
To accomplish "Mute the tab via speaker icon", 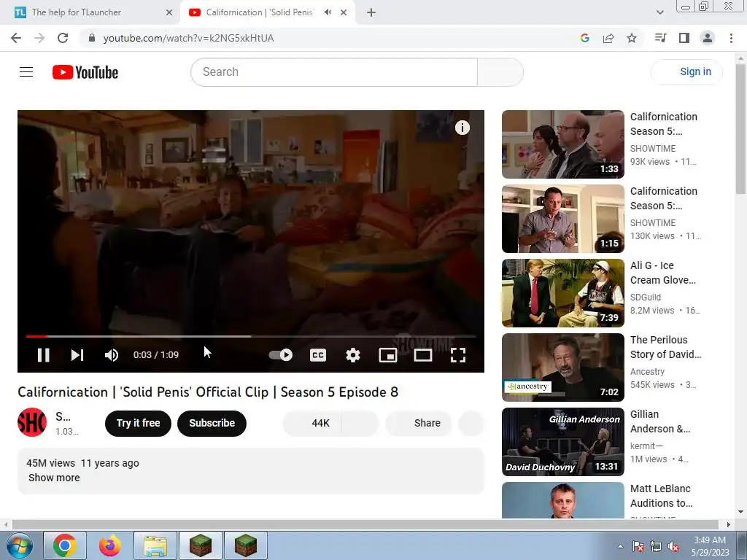I will tap(328, 12).
